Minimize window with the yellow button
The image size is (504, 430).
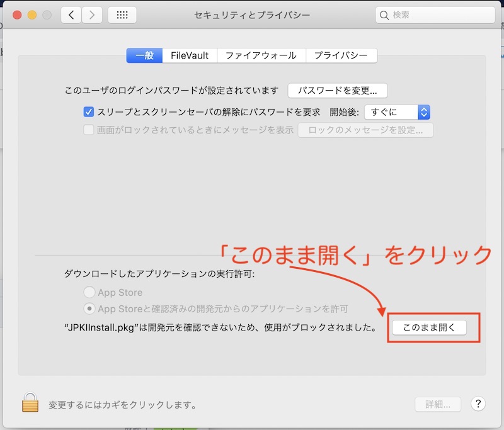click(x=32, y=15)
